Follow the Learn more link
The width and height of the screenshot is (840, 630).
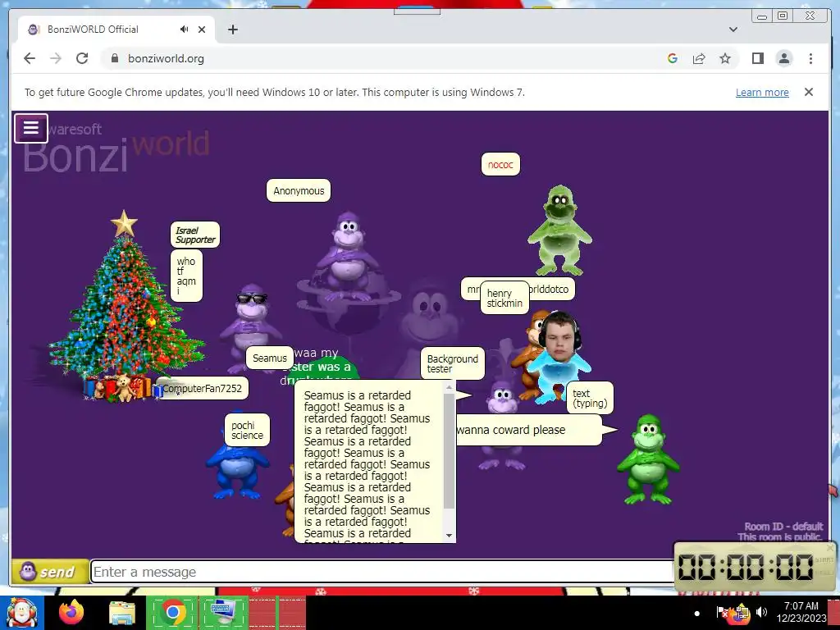(x=762, y=92)
